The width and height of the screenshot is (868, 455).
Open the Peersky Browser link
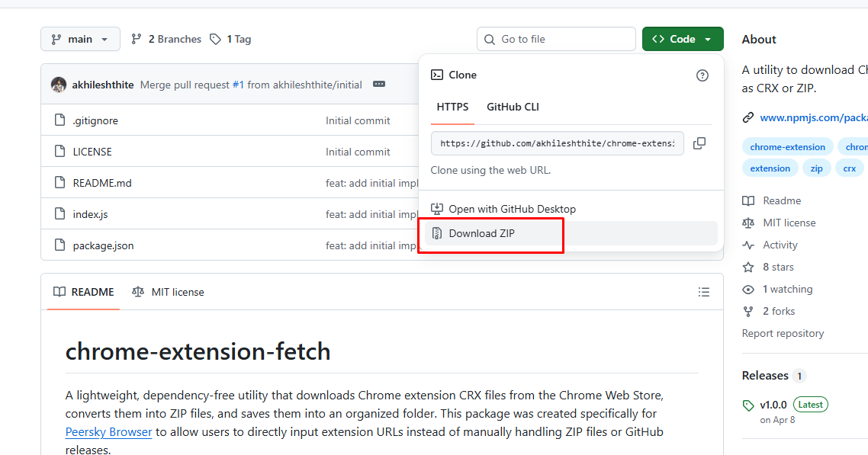tap(109, 432)
